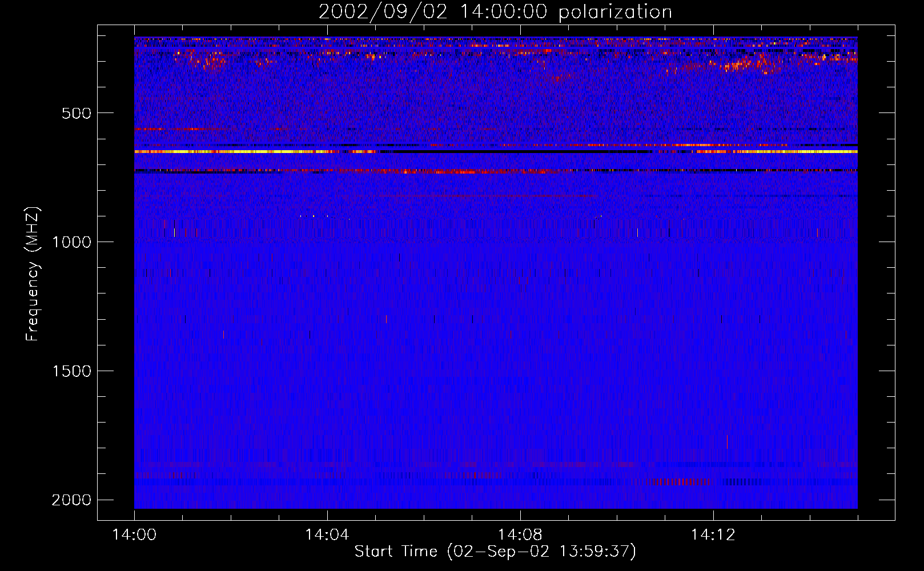The height and width of the screenshot is (571, 924).
Task: Click the plot title "2002/09/02 14:00:00 polarization"
Action: tap(495, 12)
